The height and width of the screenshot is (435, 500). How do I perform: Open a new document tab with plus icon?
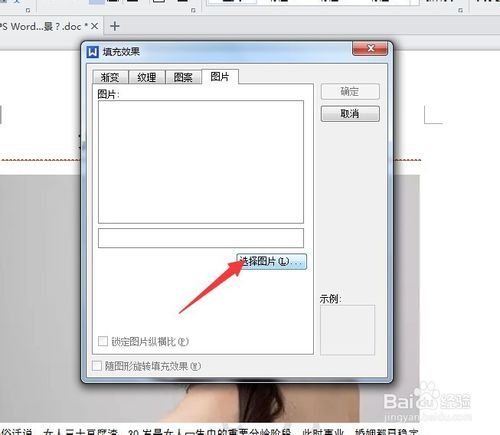pos(114,26)
